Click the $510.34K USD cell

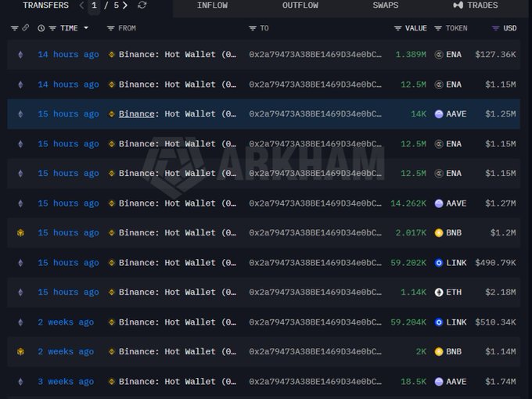(495, 322)
